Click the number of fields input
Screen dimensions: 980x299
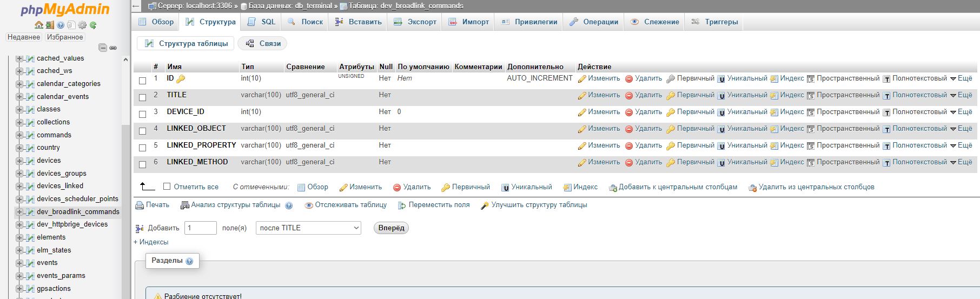(x=201, y=228)
